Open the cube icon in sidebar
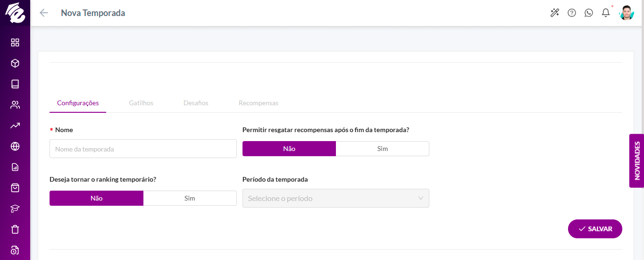This screenshot has width=644, height=260. pos(15,63)
